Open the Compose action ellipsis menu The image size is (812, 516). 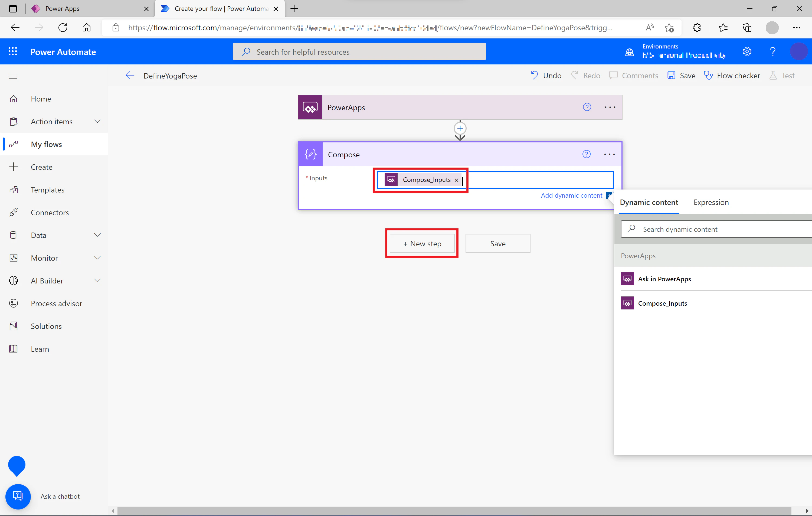[x=609, y=154]
